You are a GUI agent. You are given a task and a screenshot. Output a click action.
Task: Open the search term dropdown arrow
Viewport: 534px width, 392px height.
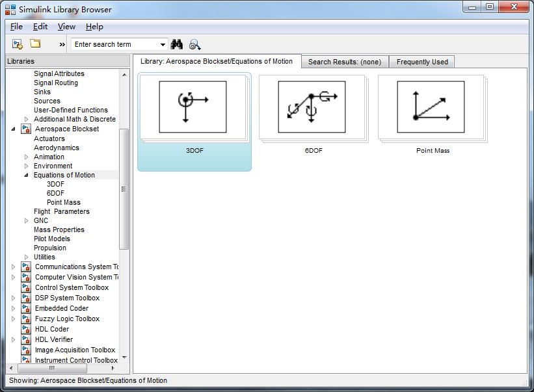tap(163, 44)
